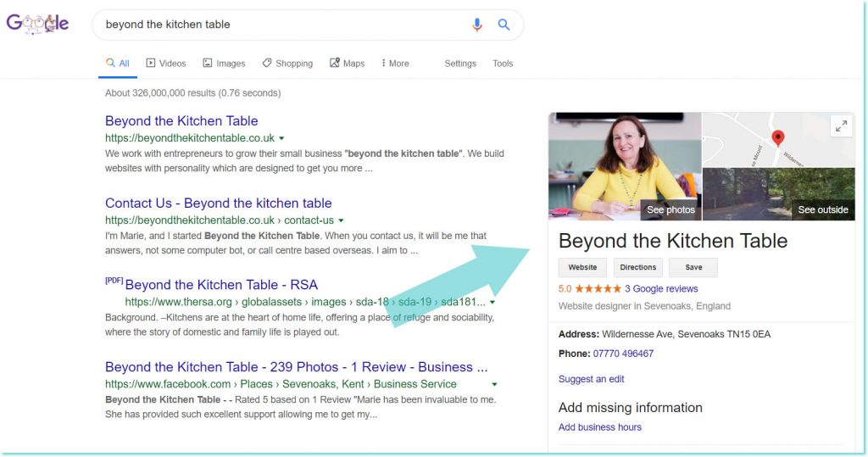Image resolution: width=868 pixels, height=457 pixels.
Task: Click the microphone voice search icon
Action: click(x=477, y=25)
